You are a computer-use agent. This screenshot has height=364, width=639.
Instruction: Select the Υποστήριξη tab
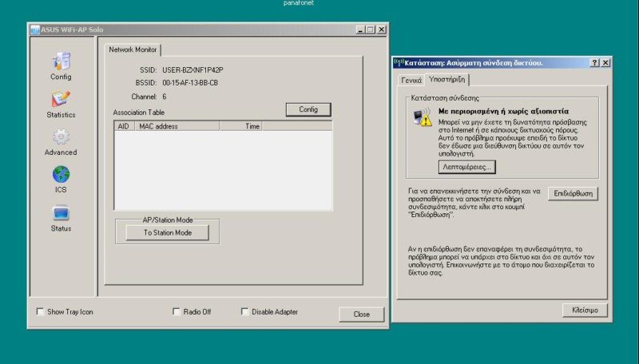[447, 79]
